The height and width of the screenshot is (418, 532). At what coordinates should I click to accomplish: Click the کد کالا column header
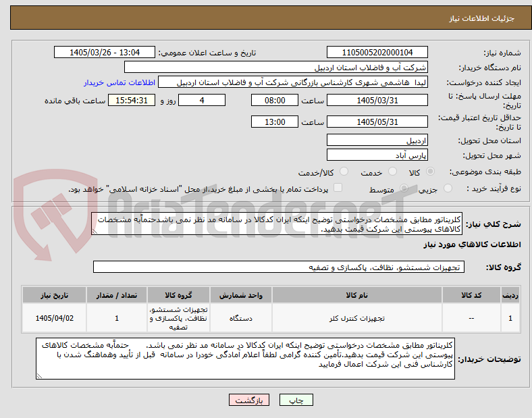(471, 295)
